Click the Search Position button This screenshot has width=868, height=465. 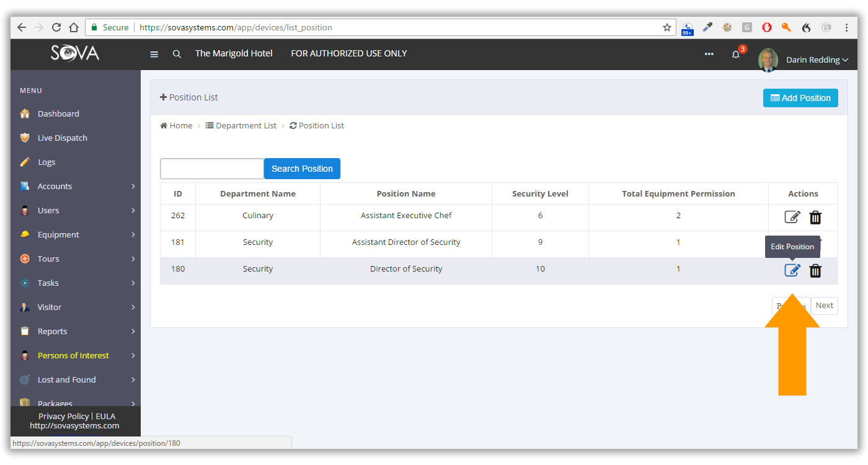point(302,169)
